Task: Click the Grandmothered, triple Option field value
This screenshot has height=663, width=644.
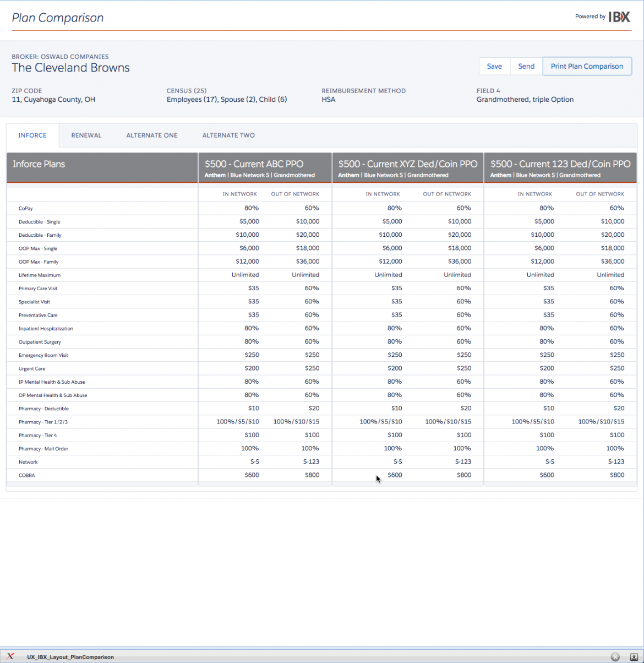Action: click(525, 100)
